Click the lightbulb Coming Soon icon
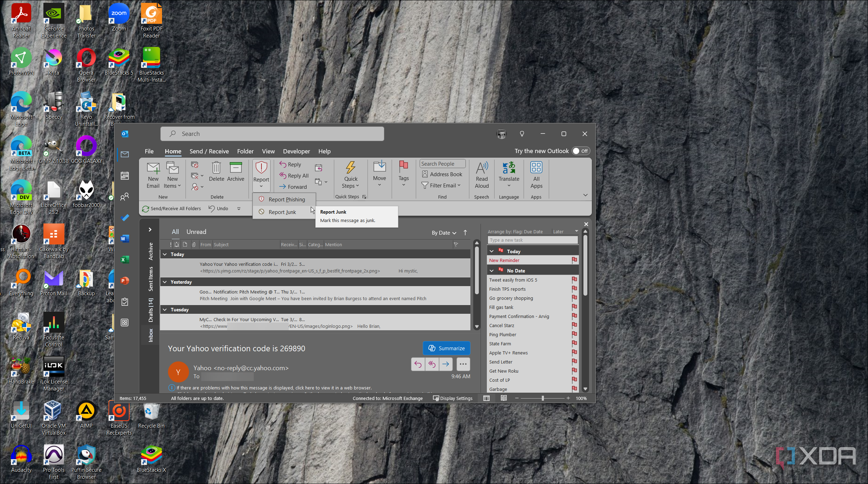Viewport: 868px width, 484px height. pyautogui.click(x=522, y=134)
